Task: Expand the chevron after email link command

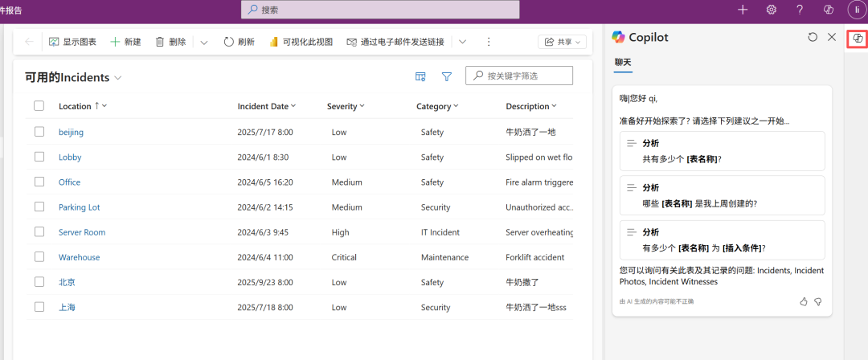Action: [462, 42]
